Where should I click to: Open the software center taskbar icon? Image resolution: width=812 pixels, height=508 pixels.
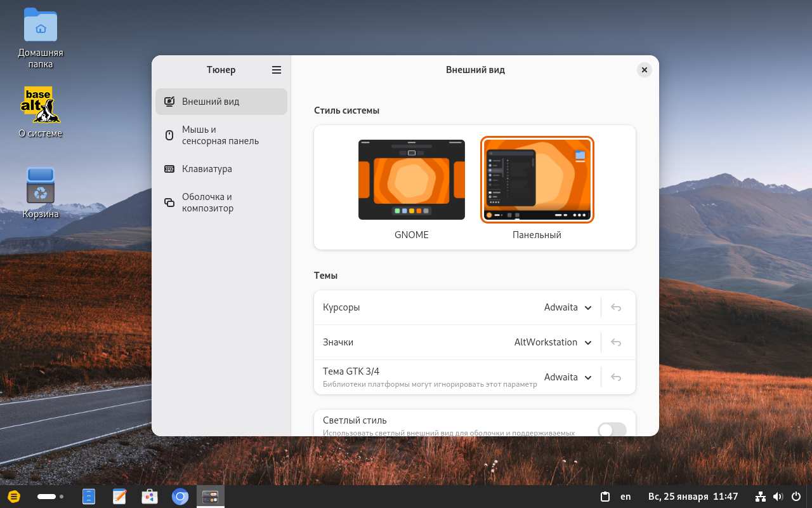150,497
